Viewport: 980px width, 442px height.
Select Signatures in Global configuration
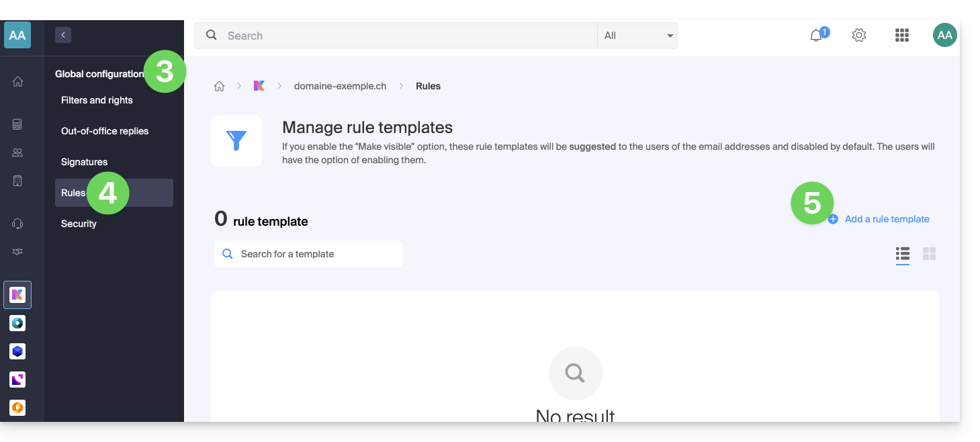point(84,162)
